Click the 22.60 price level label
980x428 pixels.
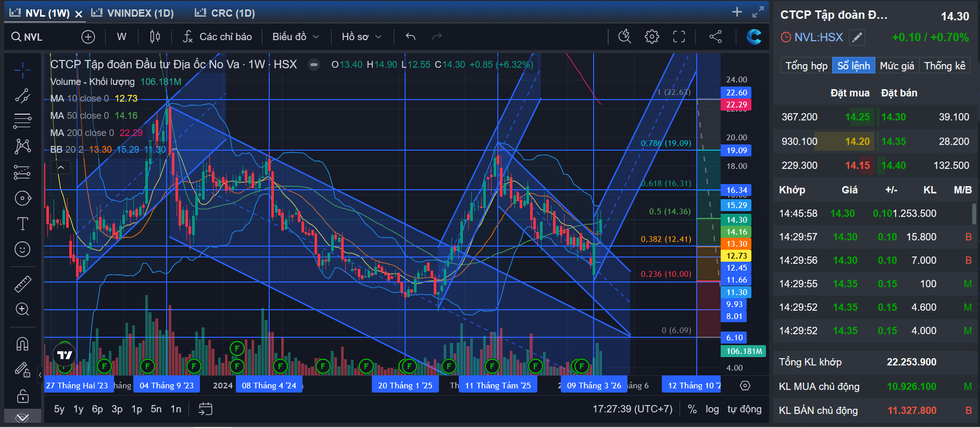point(736,93)
